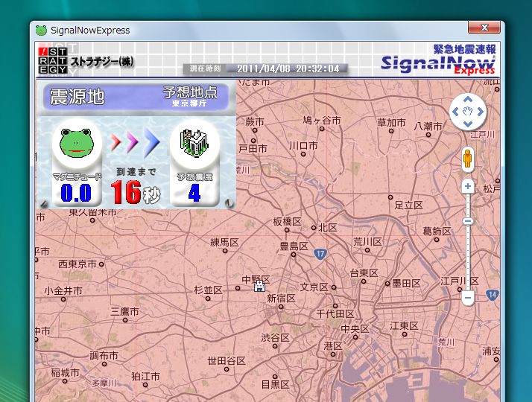Image resolution: width=532 pixels, height=402 pixels.
Task: Click the current time 2011/04/08 20:32:04
Action: [x=288, y=68]
